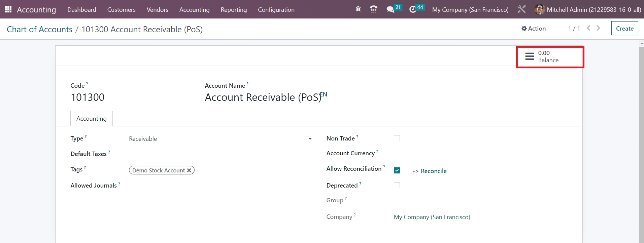Click the developer tools wrench icon
This screenshot has height=243, width=644.
pyautogui.click(x=521, y=9)
